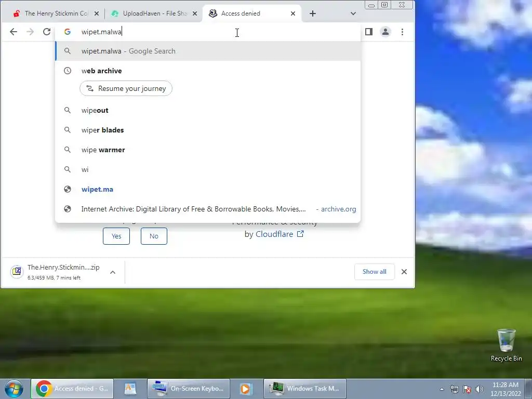Close the Access denied tab
This screenshot has height=399, width=532.
point(293,14)
